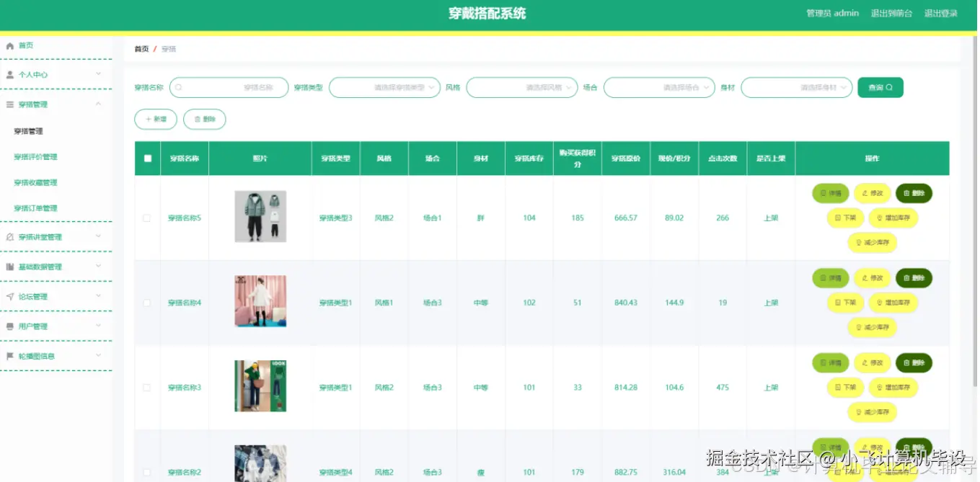
Task: Click the 用户管理 sidebar icon
Action: 10,326
